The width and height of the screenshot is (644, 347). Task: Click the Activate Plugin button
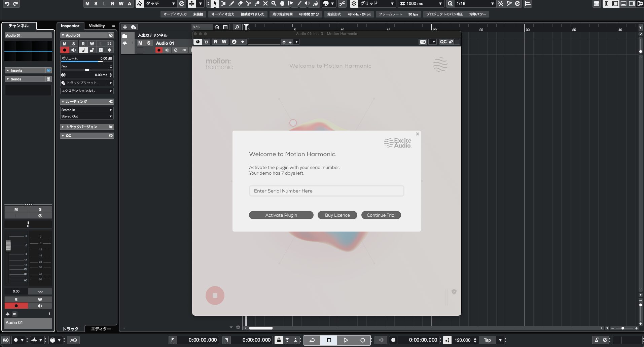pos(281,215)
